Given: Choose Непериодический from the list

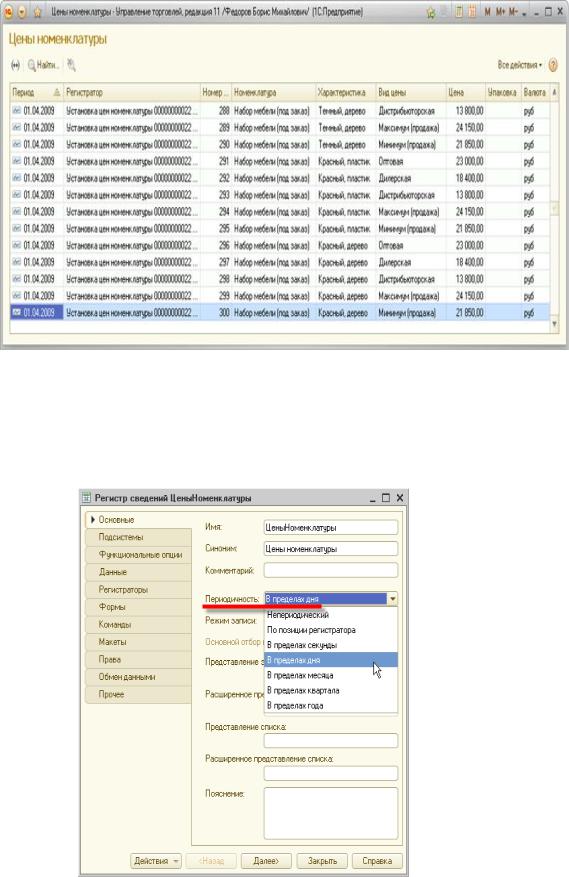Looking at the screenshot, I should tap(331, 615).
